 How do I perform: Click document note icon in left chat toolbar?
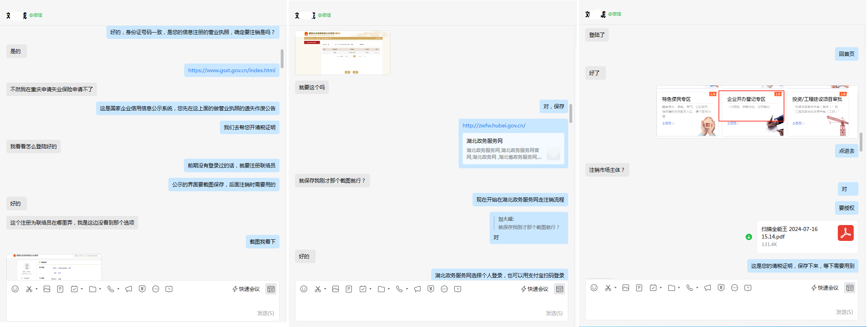(60, 289)
